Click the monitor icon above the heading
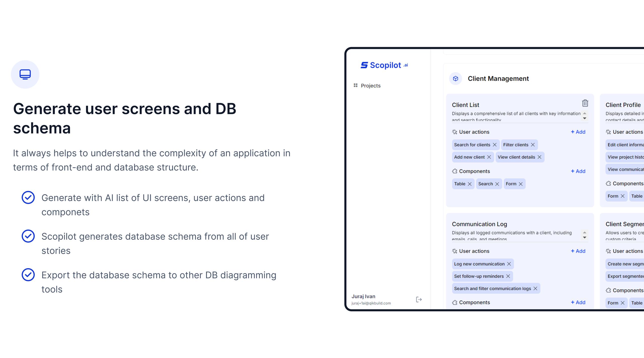 point(25,74)
